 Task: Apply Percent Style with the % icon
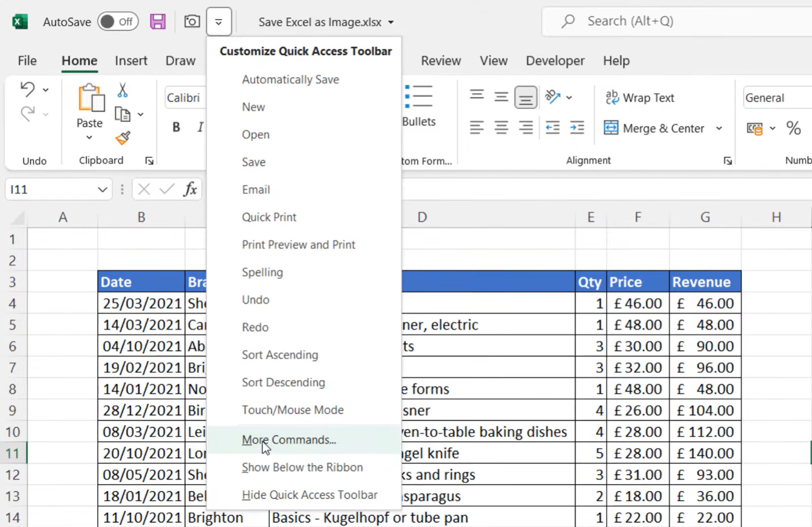click(x=793, y=128)
